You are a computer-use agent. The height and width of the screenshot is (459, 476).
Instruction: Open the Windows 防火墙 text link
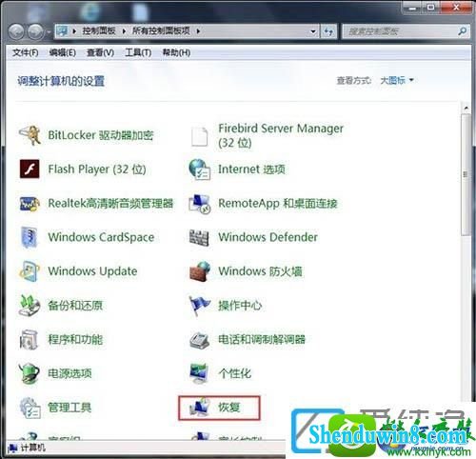click(x=260, y=271)
